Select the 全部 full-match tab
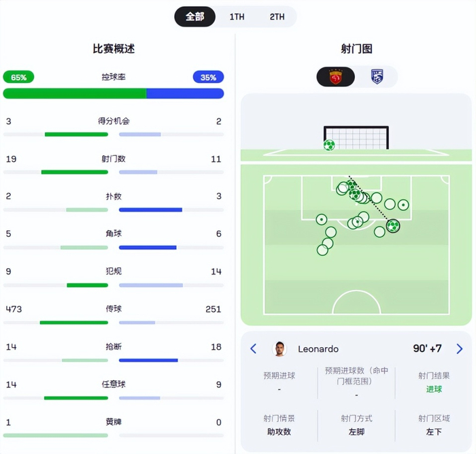476x454 pixels. pos(195,16)
